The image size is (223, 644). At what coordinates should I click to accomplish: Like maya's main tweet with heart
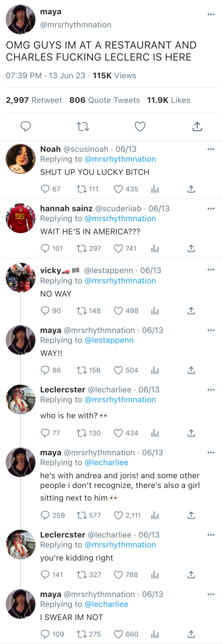tap(140, 126)
